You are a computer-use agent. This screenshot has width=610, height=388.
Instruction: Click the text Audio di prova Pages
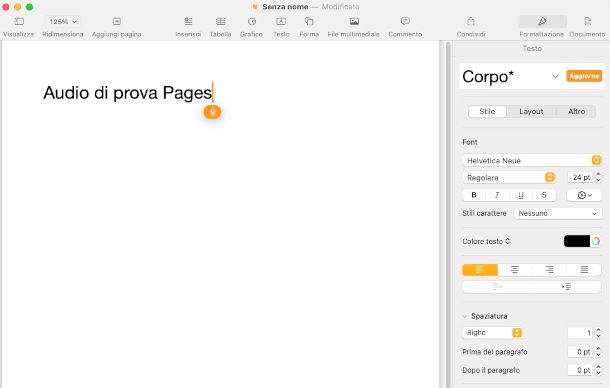pos(128,93)
